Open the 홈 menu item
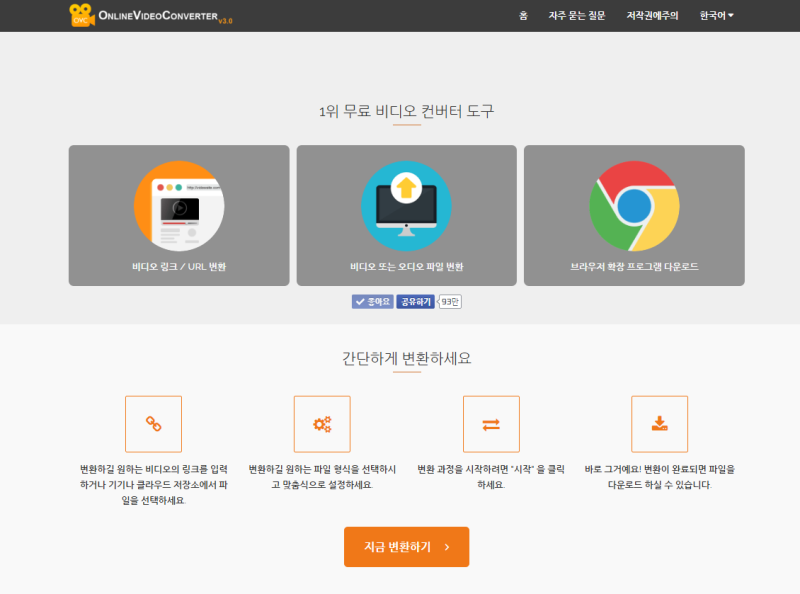Image resolution: width=800 pixels, height=594 pixels. click(x=523, y=16)
